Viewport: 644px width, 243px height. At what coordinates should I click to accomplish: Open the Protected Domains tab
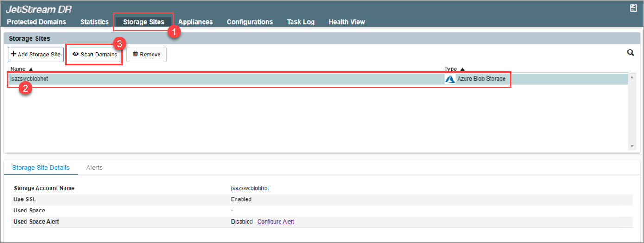(37, 22)
